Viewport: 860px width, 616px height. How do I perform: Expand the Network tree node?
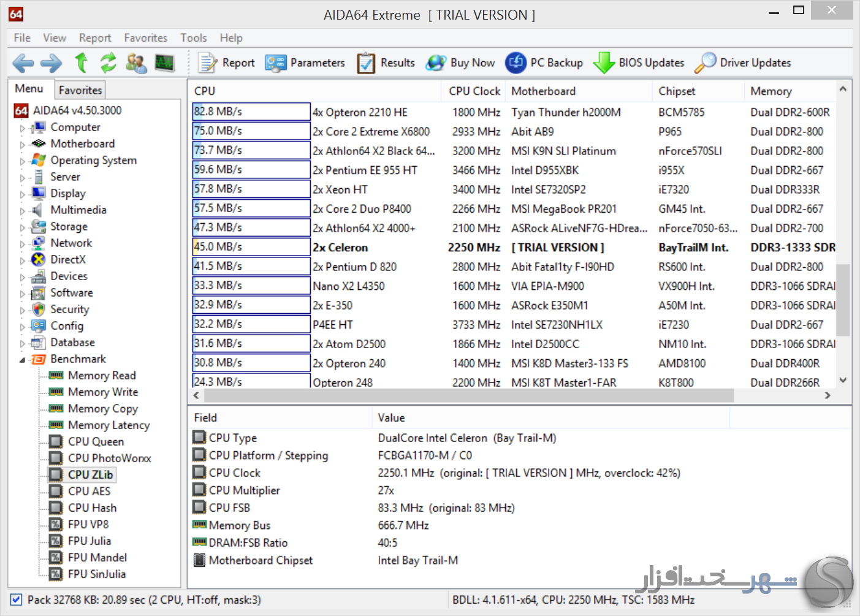23,244
